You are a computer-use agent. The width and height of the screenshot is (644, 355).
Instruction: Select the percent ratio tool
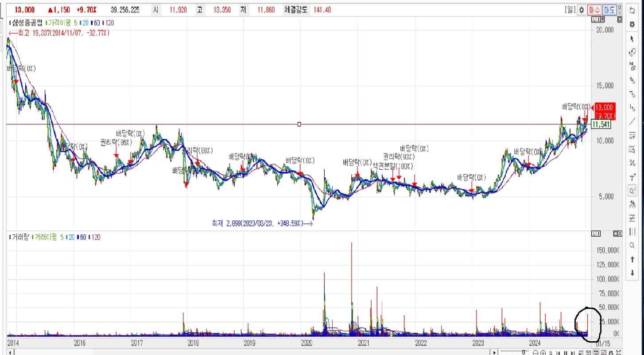point(632,163)
